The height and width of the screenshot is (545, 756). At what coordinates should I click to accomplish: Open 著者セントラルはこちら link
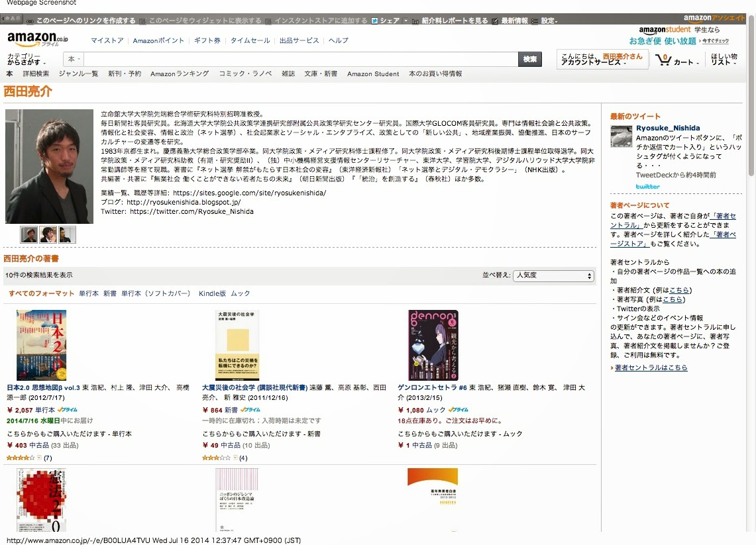click(x=651, y=368)
